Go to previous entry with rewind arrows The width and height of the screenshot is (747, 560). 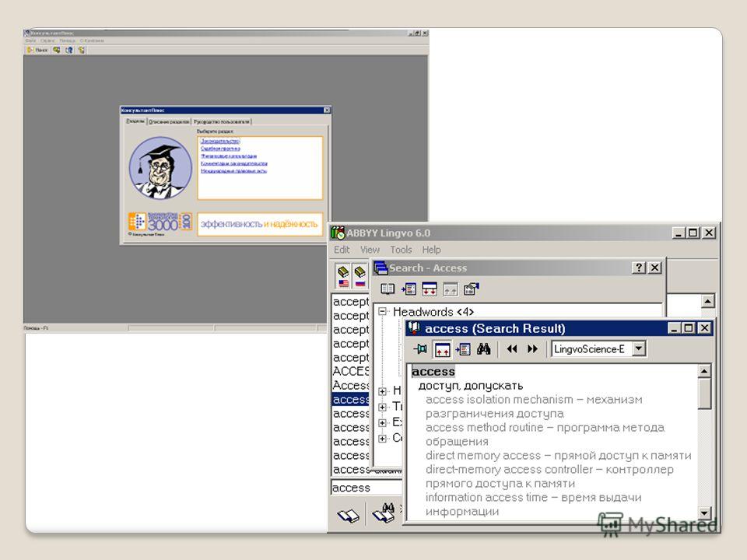pyautogui.click(x=512, y=349)
